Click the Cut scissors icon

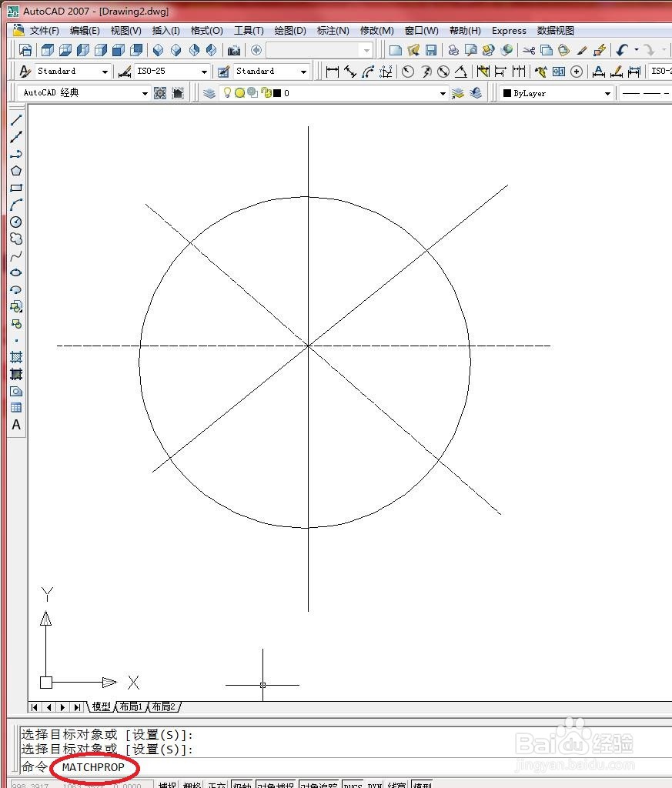[529, 50]
